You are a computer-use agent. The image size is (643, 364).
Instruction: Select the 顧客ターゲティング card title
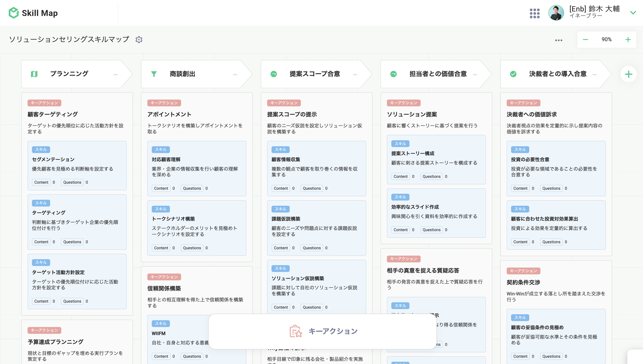pyautogui.click(x=52, y=114)
